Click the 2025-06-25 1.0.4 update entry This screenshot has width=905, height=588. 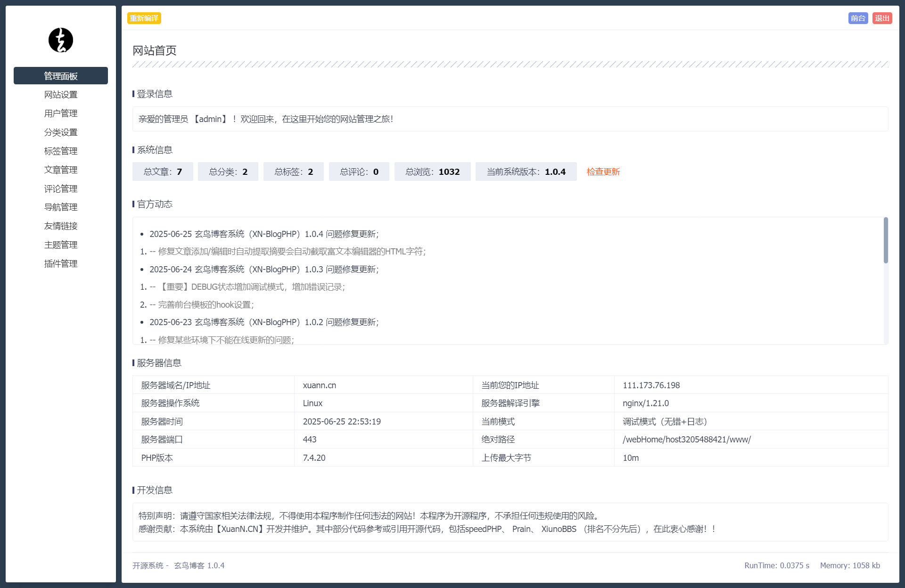click(x=264, y=234)
